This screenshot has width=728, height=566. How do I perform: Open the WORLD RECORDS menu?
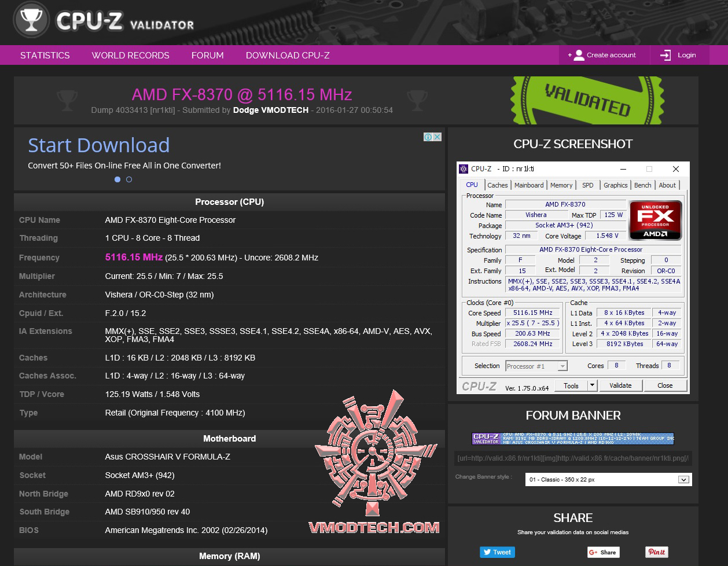tap(131, 56)
